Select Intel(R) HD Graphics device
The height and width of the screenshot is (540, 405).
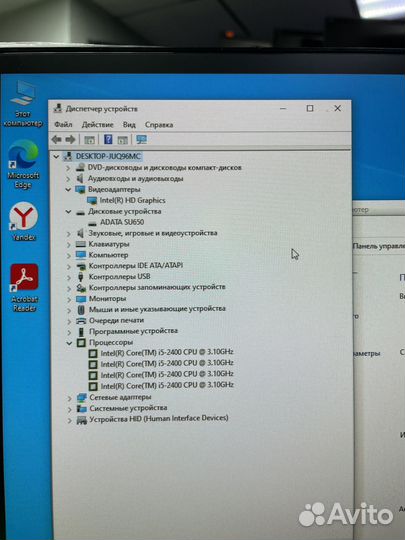click(133, 200)
